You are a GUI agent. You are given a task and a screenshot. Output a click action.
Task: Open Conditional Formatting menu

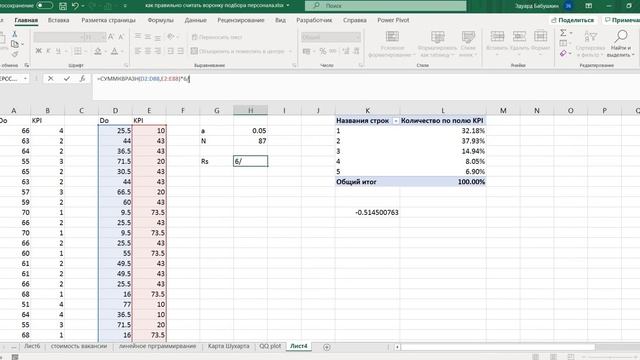click(392, 44)
